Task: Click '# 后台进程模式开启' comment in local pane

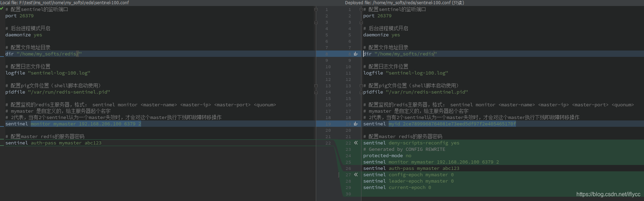Action: click(x=28, y=29)
